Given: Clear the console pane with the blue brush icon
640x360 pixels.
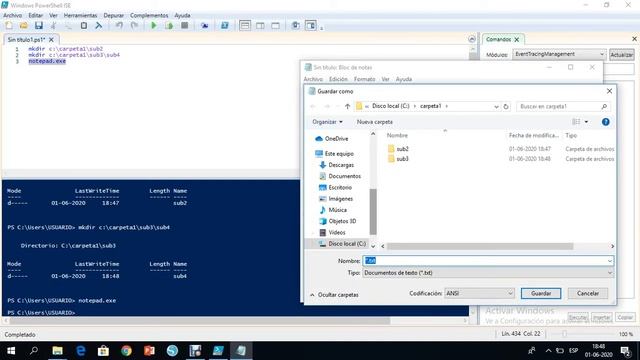Looking at the screenshot, I should pyautogui.click(x=99, y=26).
